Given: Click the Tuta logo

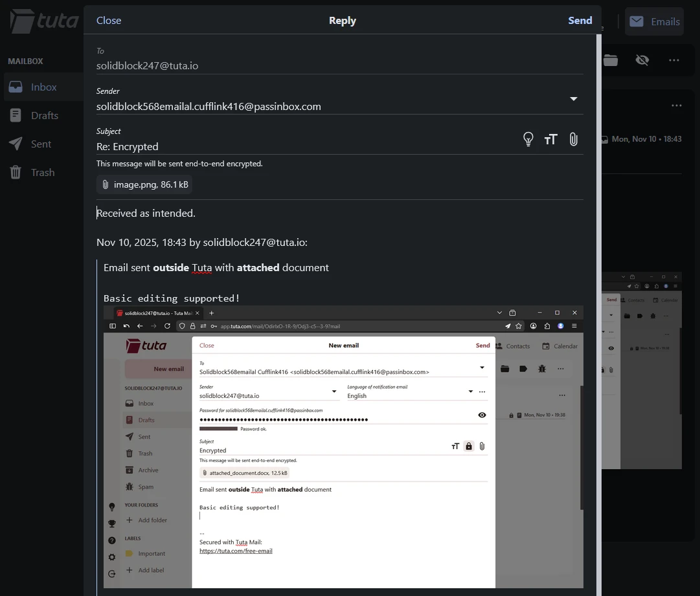Looking at the screenshot, I should pos(44,21).
